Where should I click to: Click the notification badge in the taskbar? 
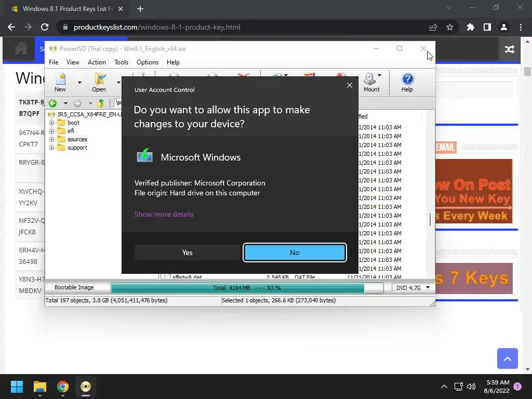pyautogui.click(x=517, y=387)
